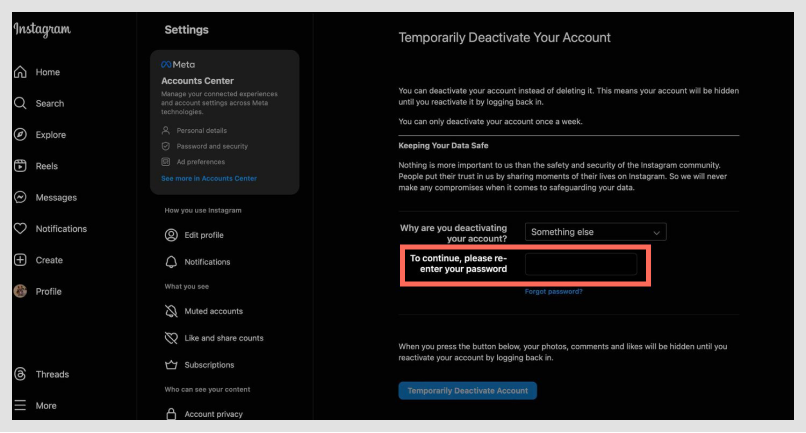Open Personal details in Accounts Center
Screen dimensions: 806x433
(202, 131)
